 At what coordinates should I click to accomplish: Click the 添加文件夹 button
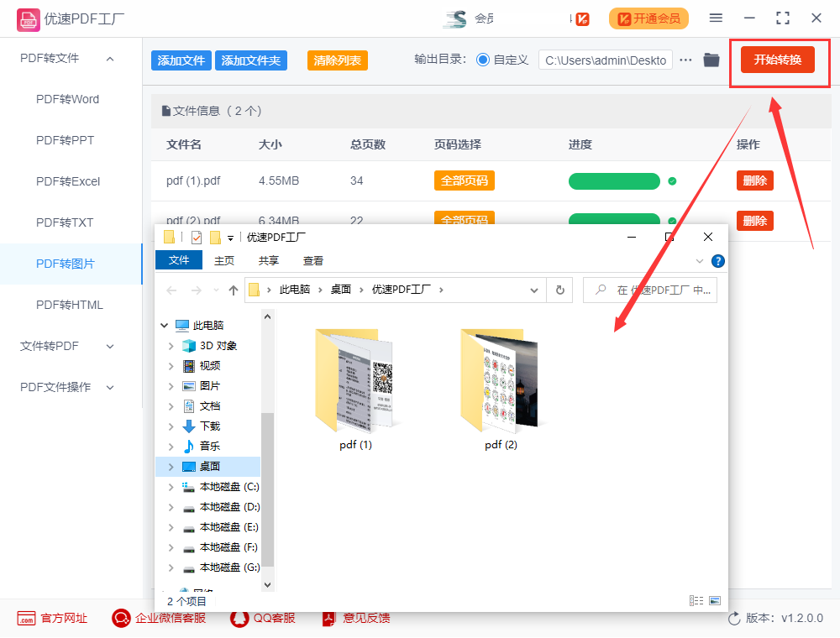tap(251, 60)
